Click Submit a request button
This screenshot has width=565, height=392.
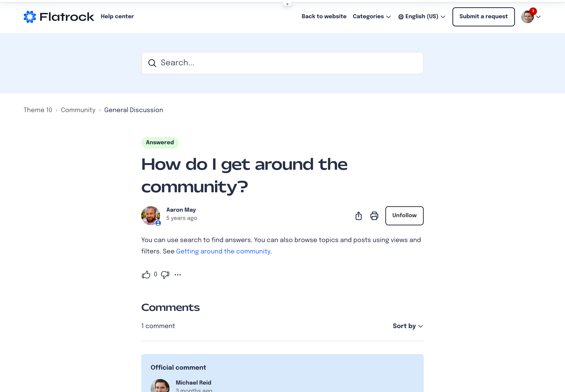tap(483, 16)
